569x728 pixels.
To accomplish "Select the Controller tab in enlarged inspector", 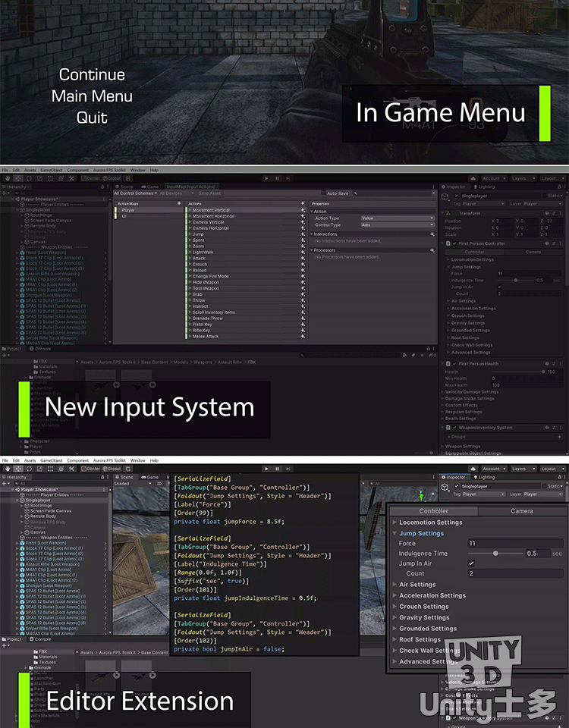I will coord(433,510).
